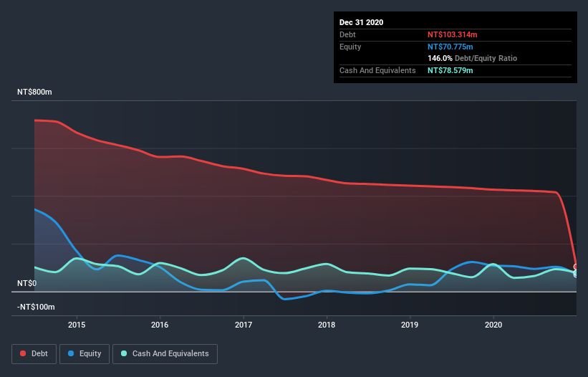The image size is (588, 377).
Task: Click the Equity row label in tooltip
Action: point(350,47)
